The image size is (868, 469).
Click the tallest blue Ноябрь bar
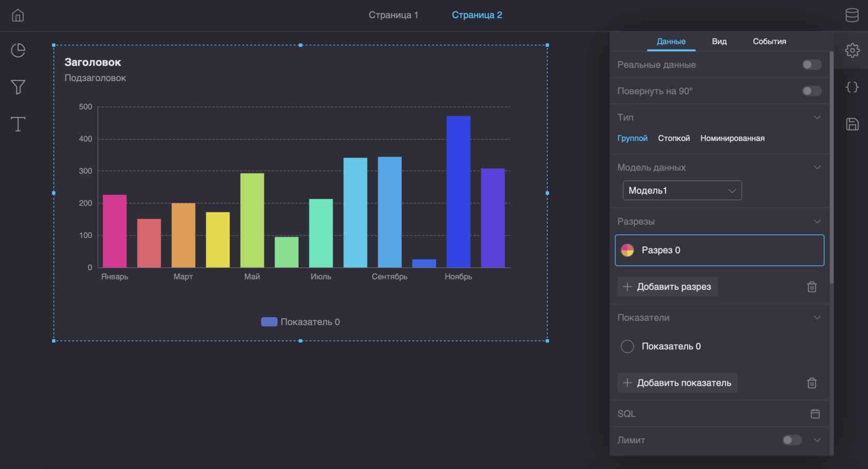click(458, 192)
